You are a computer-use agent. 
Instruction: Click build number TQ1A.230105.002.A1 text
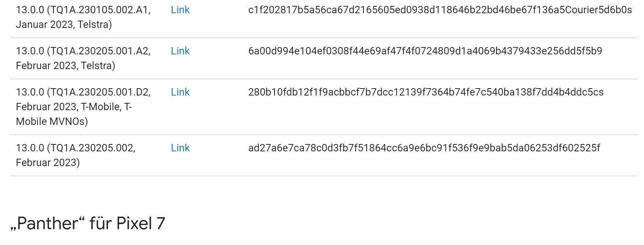point(98,10)
